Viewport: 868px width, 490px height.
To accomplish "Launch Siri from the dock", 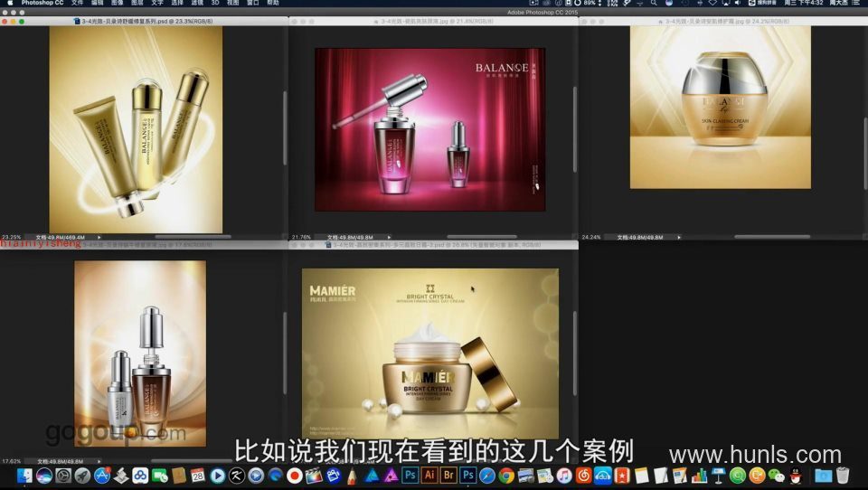I will pyautogui.click(x=44, y=476).
